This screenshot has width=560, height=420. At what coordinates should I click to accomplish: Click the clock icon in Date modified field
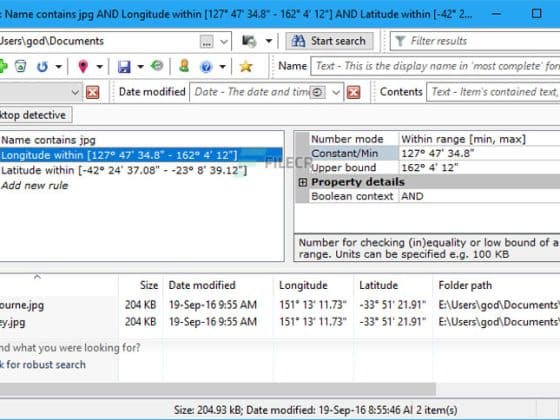click(x=317, y=92)
